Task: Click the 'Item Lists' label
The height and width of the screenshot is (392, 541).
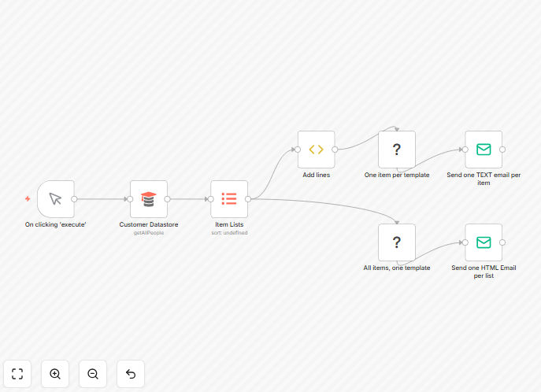Action: click(x=229, y=224)
